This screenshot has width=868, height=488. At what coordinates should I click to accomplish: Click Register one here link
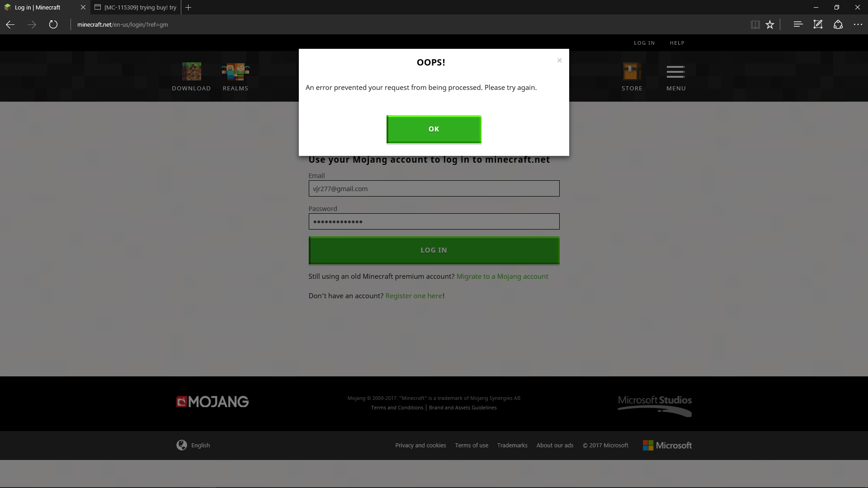coord(414,296)
